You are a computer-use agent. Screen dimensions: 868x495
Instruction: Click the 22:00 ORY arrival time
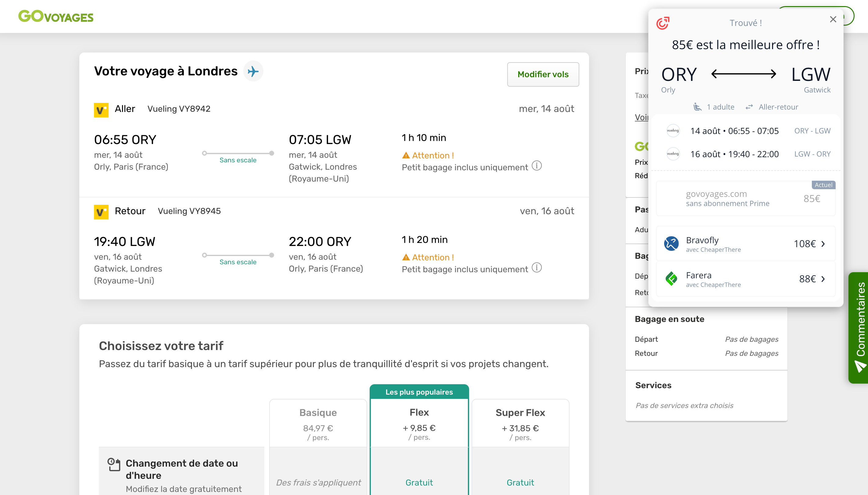320,242
